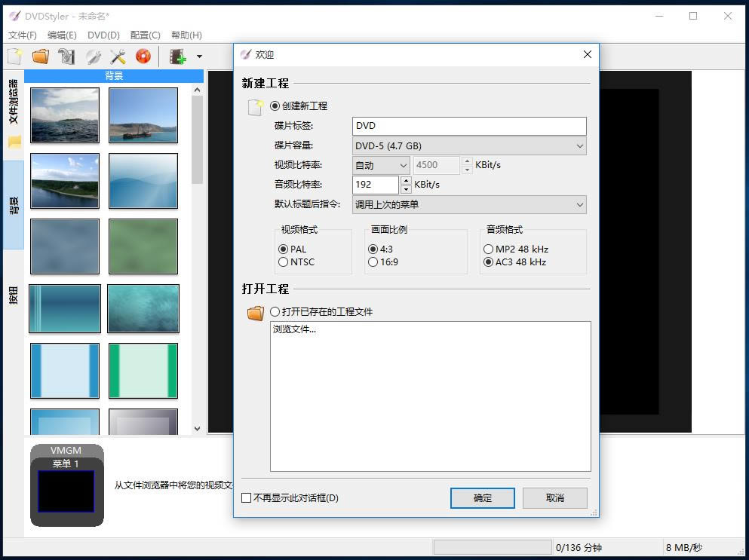Select green blurred background thumbnail
The width and height of the screenshot is (749, 560).
(x=143, y=246)
